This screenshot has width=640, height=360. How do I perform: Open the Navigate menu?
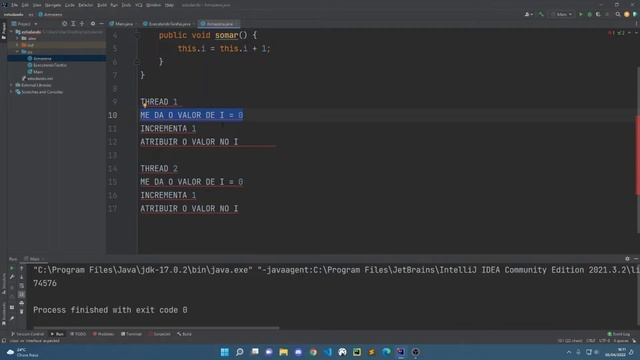point(53,5)
